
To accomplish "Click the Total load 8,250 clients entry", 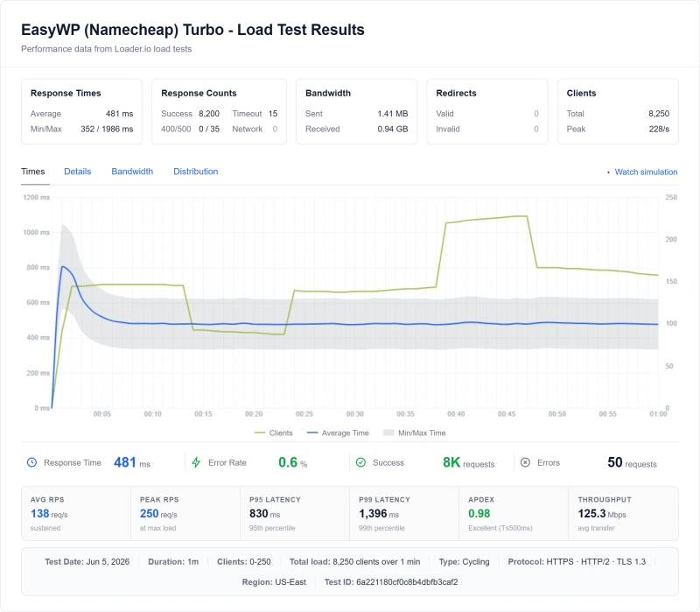I will coord(354,561).
